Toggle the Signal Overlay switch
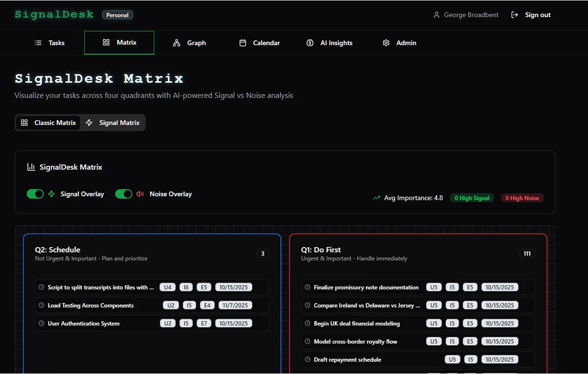Viewport: 588px width, 374px height. click(35, 194)
